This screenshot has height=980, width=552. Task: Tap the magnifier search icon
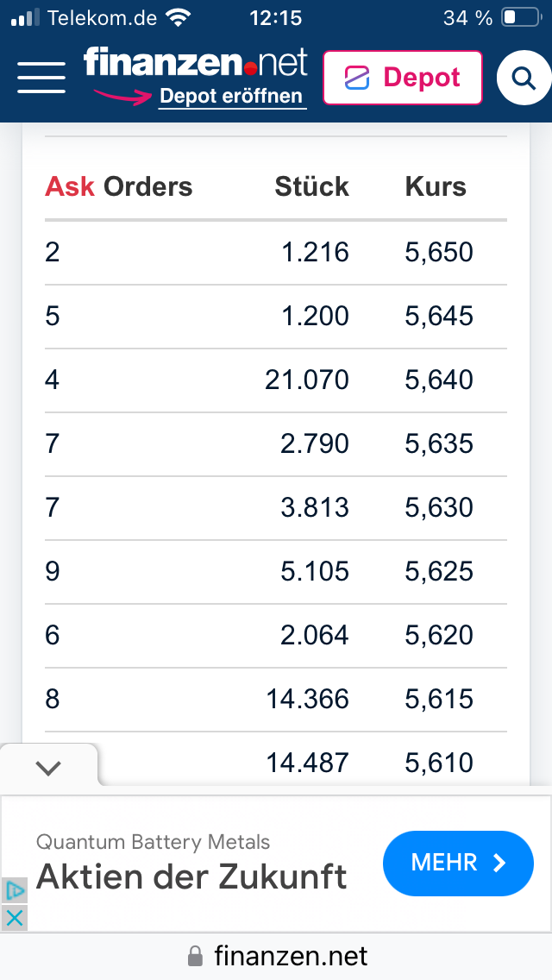[x=524, y=79]
